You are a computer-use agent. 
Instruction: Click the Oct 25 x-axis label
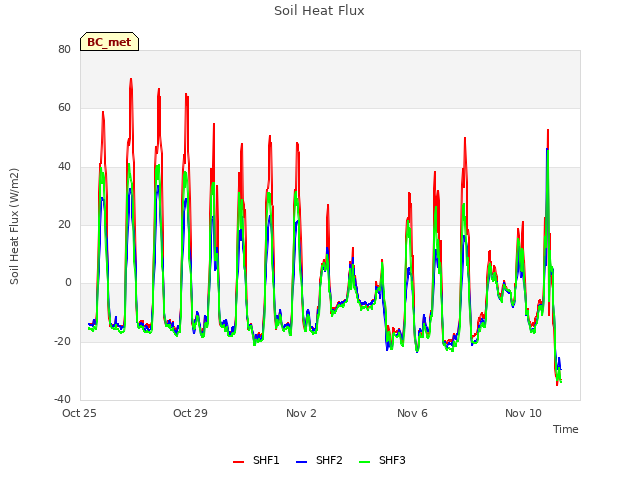tap(79, 413)
